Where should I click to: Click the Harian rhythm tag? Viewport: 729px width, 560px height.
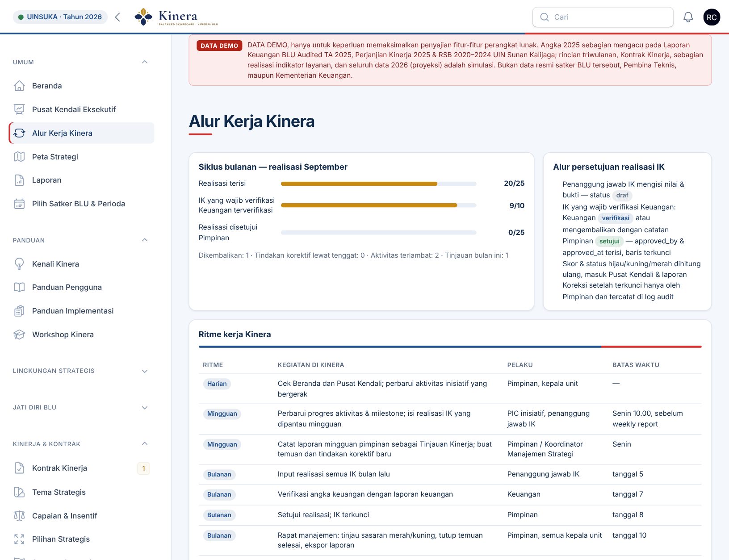click(x=217, y=384)
